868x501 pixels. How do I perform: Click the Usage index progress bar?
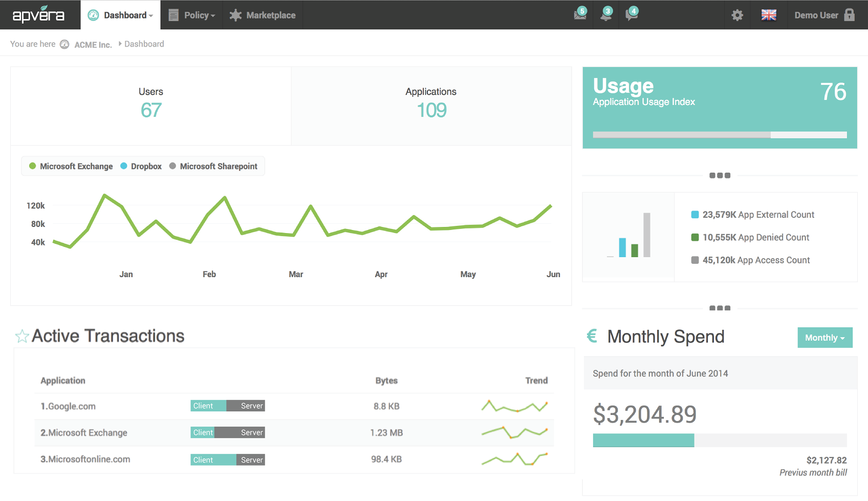(x=720, y=135)
